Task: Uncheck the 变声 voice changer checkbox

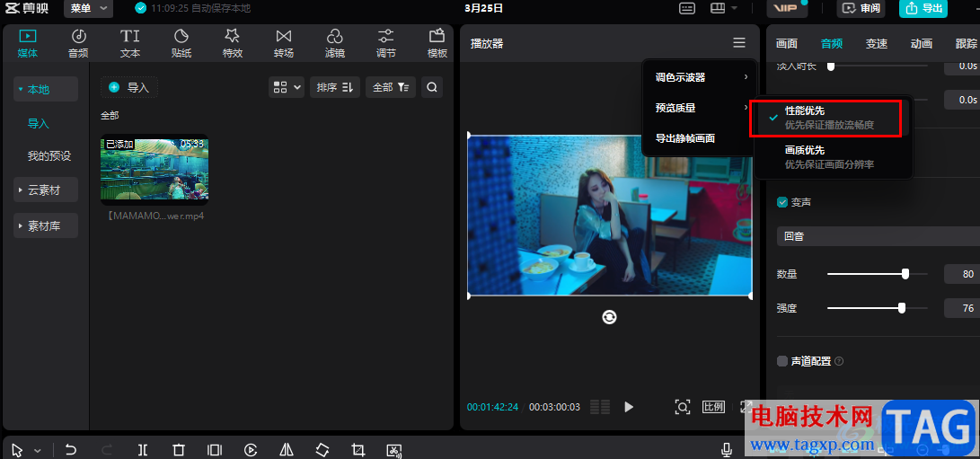Action: click(781, 202)
